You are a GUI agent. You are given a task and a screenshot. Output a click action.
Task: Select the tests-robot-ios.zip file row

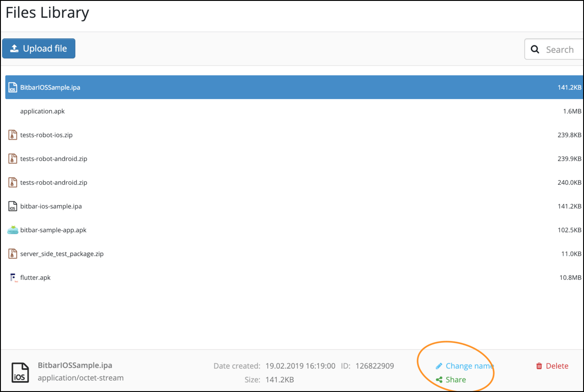46,135
